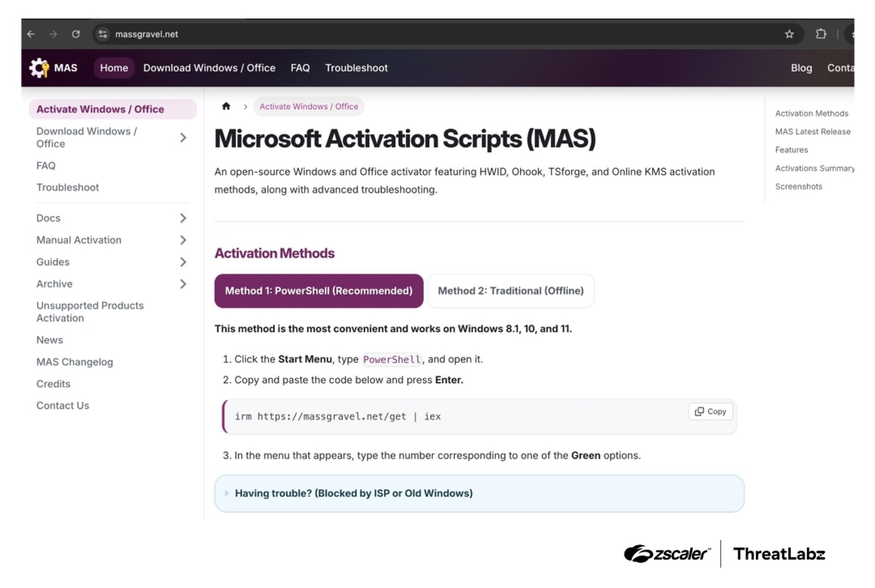Screen dimensions: 875x588
Task: Go back using the browser back arrow
Action: point(31,34)
